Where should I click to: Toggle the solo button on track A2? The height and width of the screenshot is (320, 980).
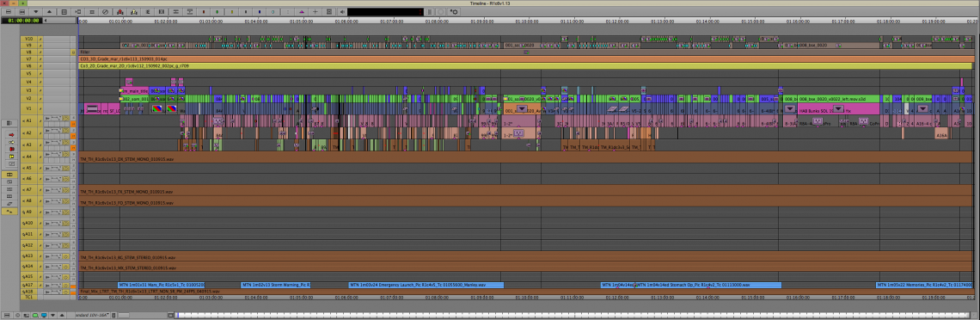click(x=73, y=129)
